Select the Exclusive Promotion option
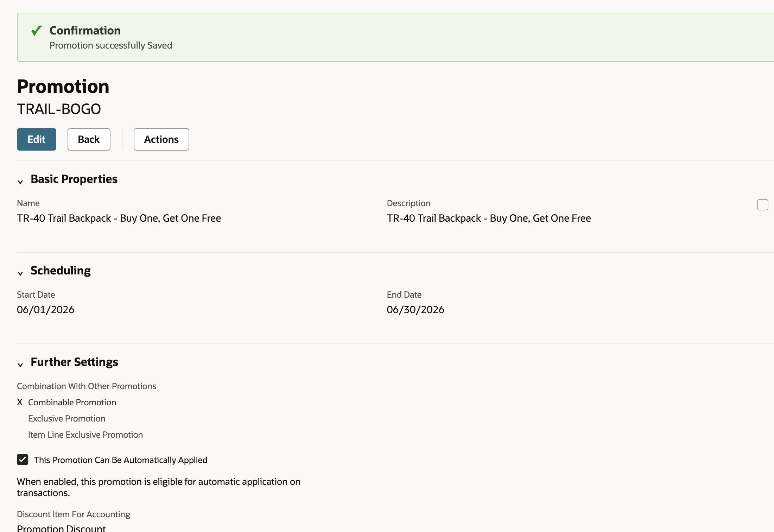Image resolution: width=774 pixels, height=532 pixels. tap(67, 418)
